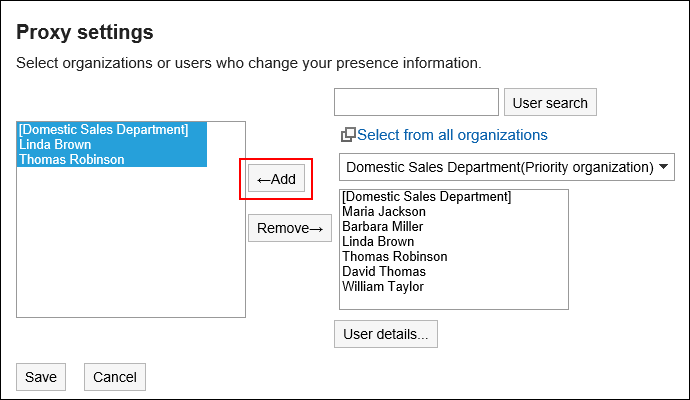
Task: Cancel the proxy settings changes
Action: pos(115,377)
